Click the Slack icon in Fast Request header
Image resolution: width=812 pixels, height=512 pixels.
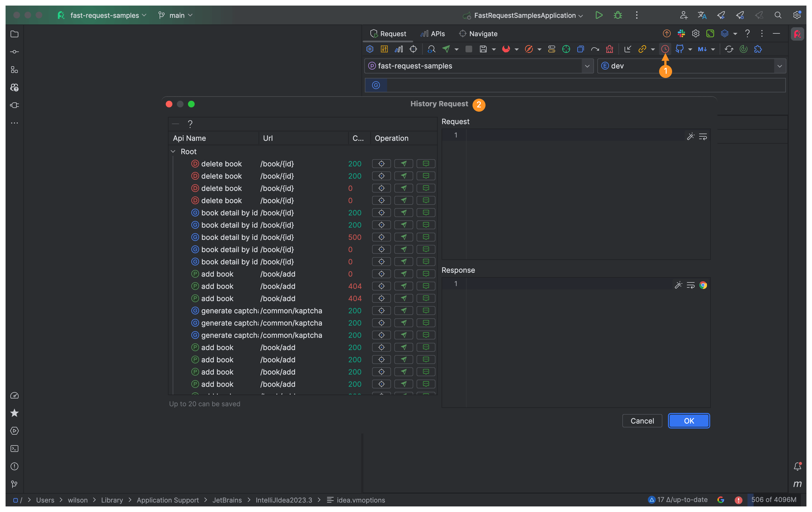(x=681, y=33)
